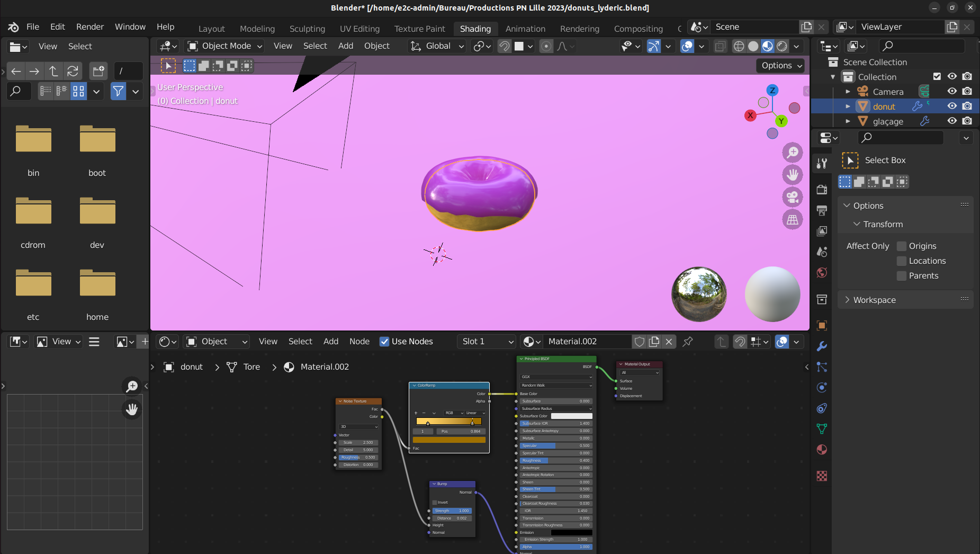Toggle camera view gizmo in viewport
Screen dimensions: 980x554
(x=793, y=197)
